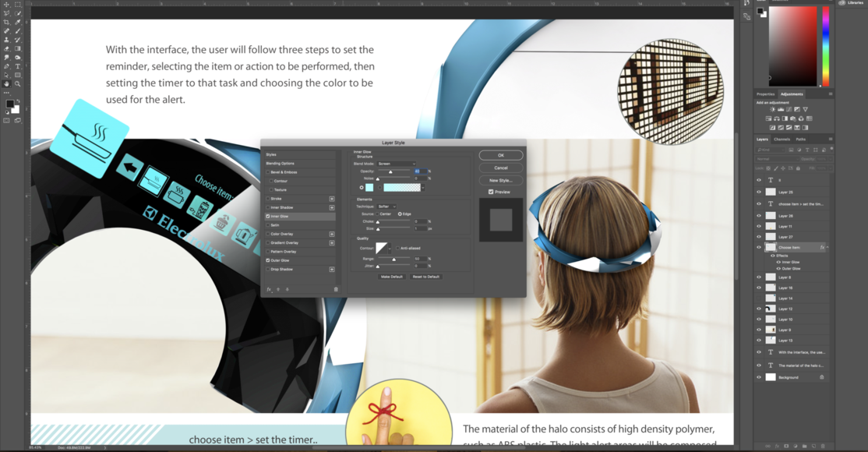Viewport: 868px width, 452px height.
Task: Select the Crop tool
Action: pyautogui.click(x=7, y=22)
